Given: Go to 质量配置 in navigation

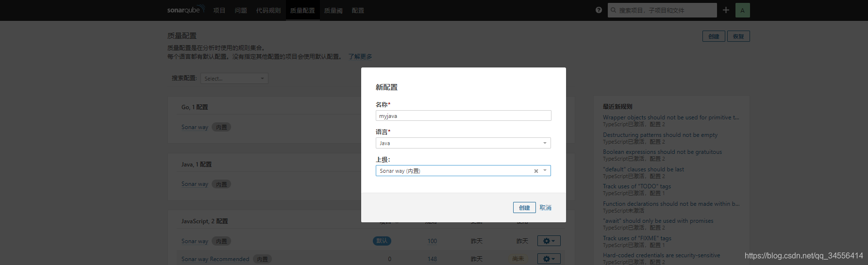Looking at the screenshot, I should (302, 10).
